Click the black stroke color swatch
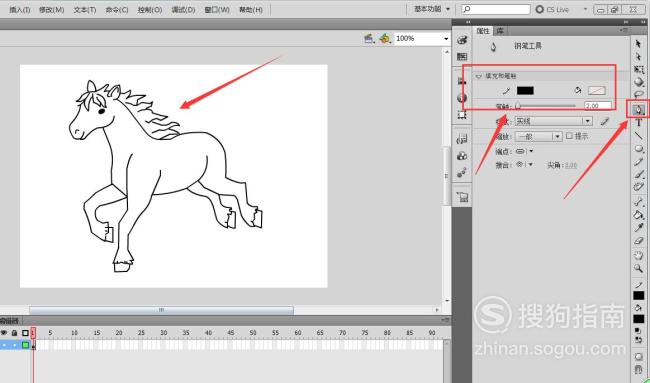650x383 pixels. 525,90
